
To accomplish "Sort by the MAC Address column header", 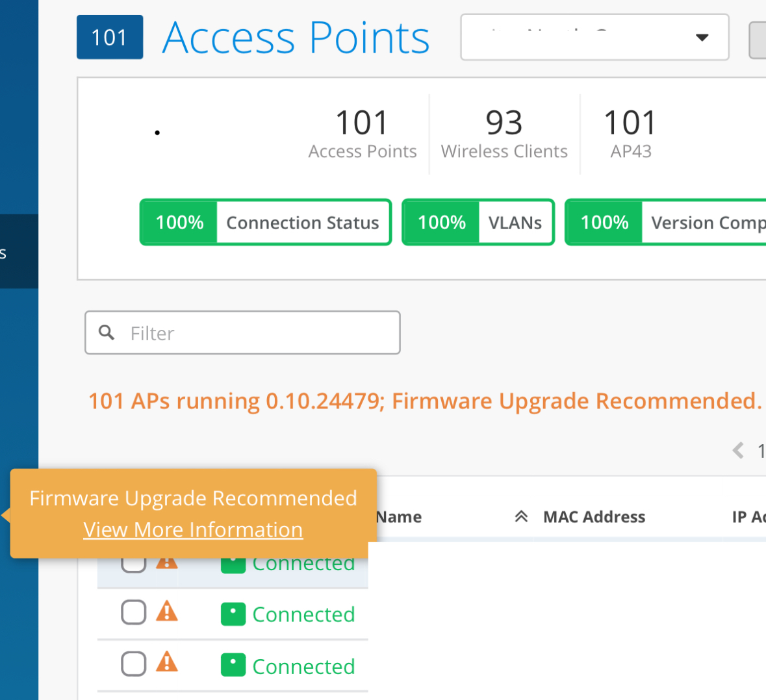I will tap(594, 517).
